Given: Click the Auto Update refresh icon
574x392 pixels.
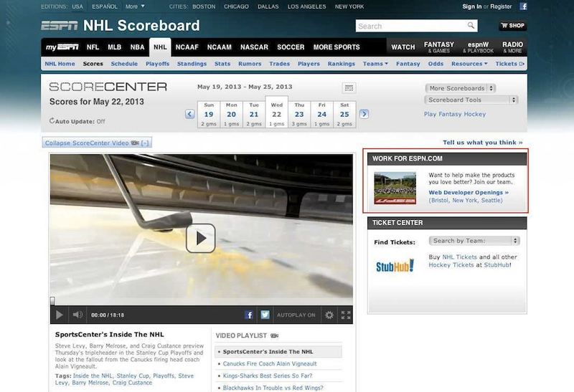Looking at the screenshot, I should click(x=52, y=120).
